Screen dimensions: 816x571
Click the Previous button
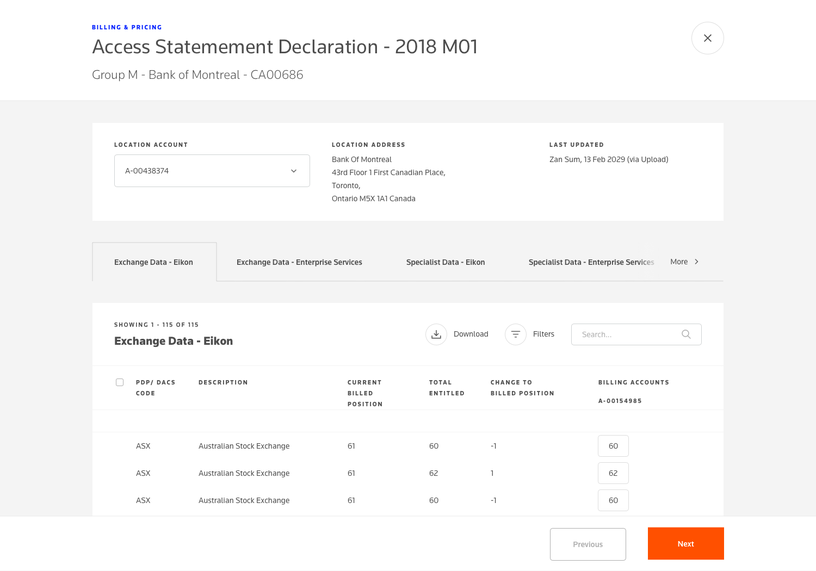588,544
